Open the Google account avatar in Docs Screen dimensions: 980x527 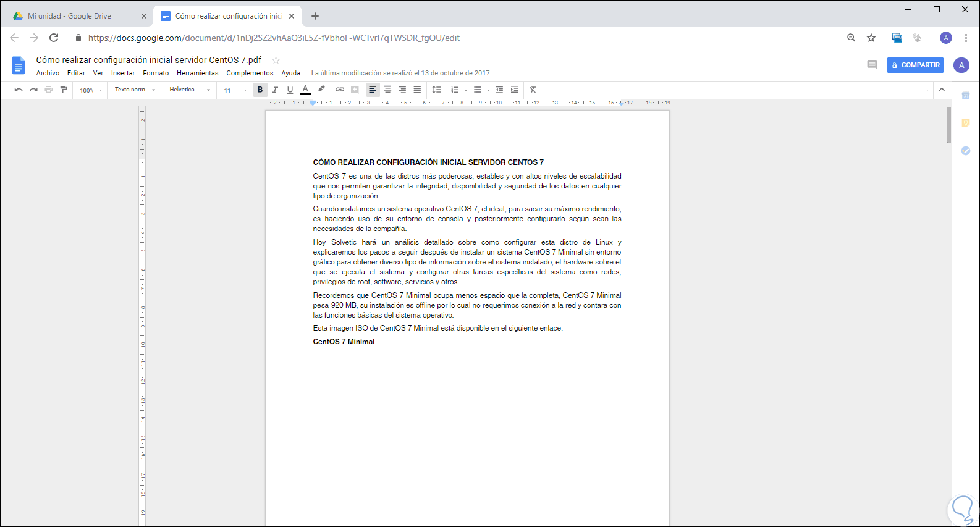(x=961, y=65)
